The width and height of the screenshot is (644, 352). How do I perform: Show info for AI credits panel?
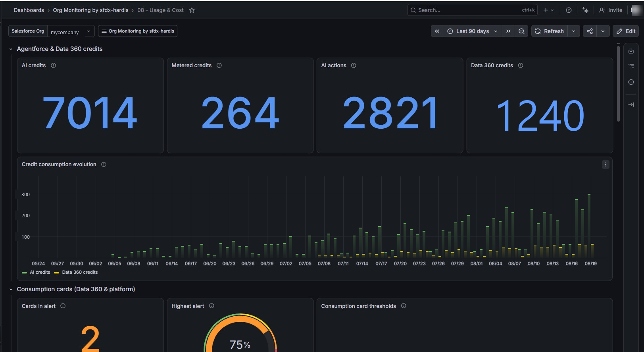pos(54,66)
